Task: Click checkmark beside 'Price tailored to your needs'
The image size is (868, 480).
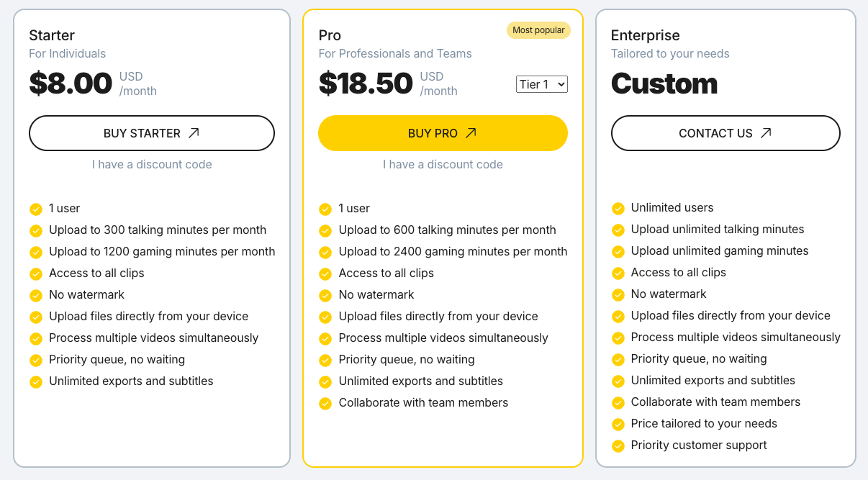Action: click(x=618, y=425)
